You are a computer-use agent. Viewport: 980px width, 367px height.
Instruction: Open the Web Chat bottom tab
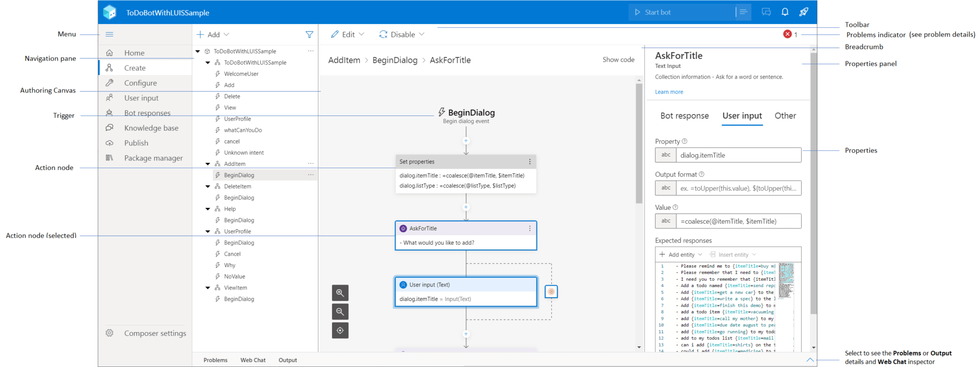(253, 360)
